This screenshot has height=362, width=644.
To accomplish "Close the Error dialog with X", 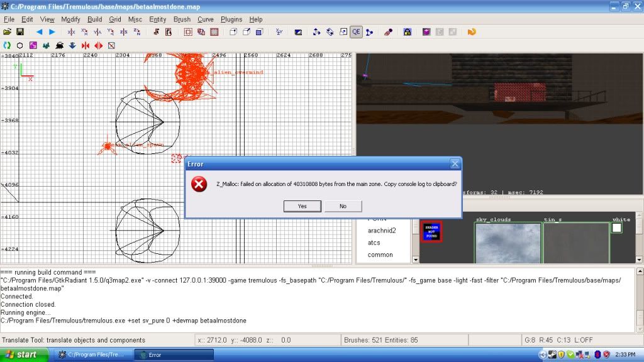I will coord(455,164).
